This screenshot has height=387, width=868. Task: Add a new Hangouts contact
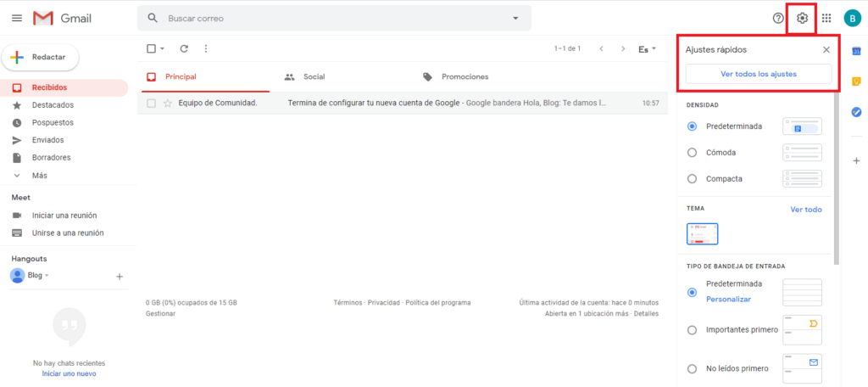[x=120, y=276]
